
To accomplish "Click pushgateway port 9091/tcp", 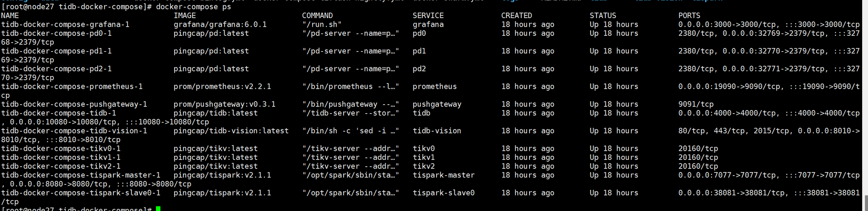I will click(x=696, y=104).
